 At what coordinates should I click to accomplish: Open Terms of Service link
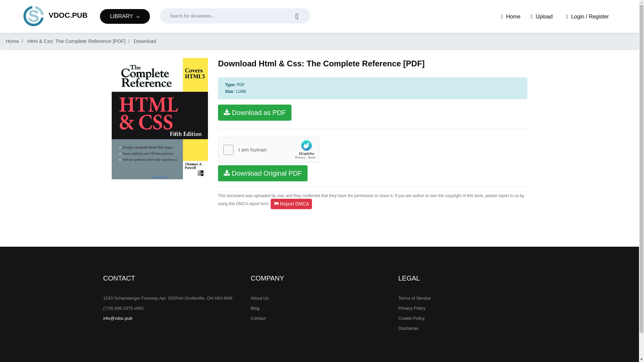point(415,298)
